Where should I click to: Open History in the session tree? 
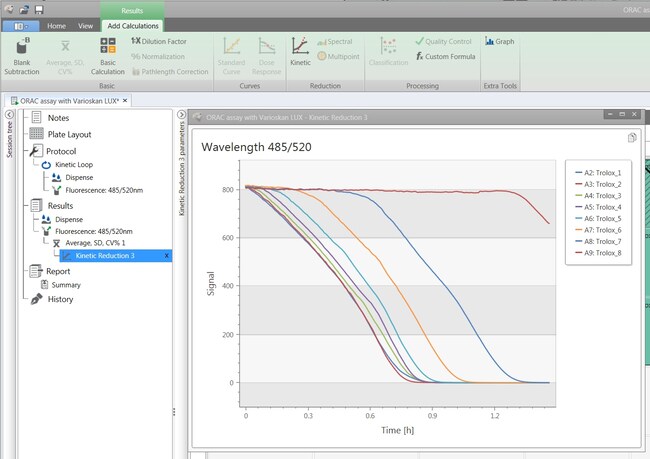pos(60,299)
